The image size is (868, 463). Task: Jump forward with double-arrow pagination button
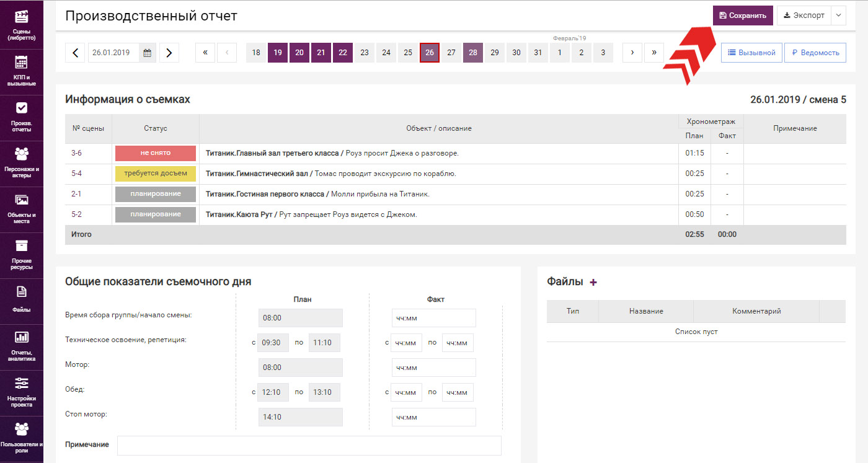coord(653,53)
